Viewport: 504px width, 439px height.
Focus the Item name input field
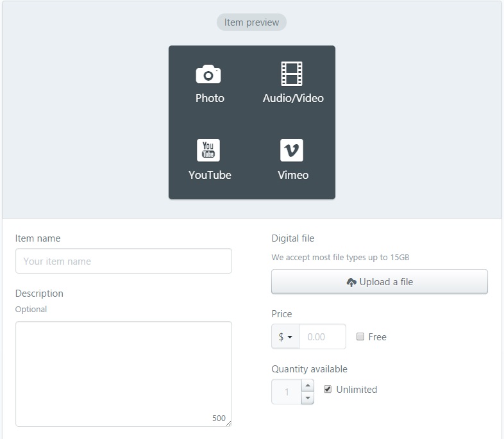(123, 261)
